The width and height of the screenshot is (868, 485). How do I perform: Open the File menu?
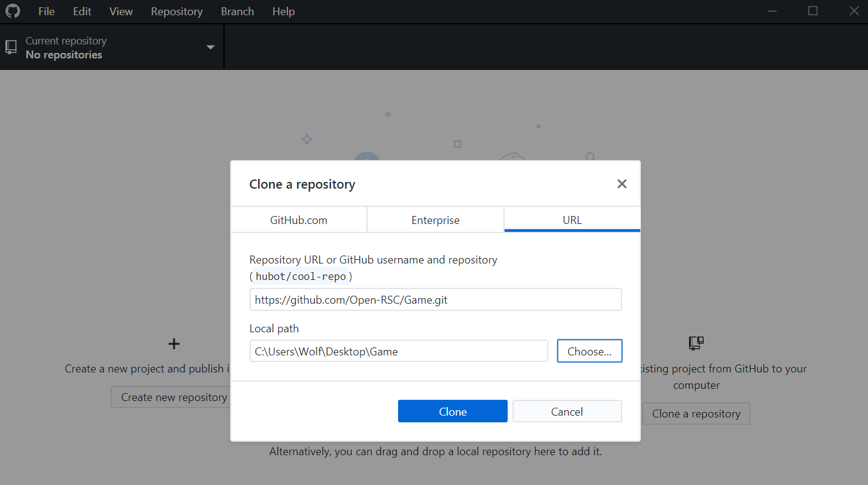coord(46,12)
